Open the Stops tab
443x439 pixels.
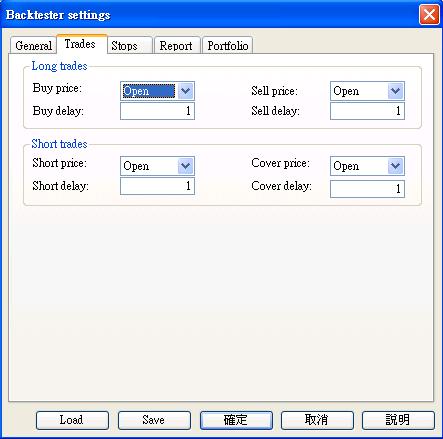pyautogui.click(x=130, y=45)
